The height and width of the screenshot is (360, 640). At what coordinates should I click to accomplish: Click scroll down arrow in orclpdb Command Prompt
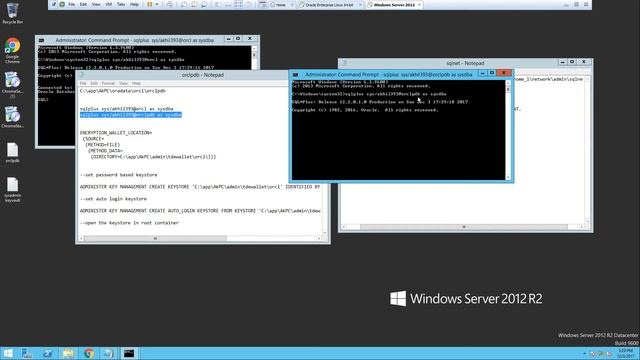click(x=508, y=177)
